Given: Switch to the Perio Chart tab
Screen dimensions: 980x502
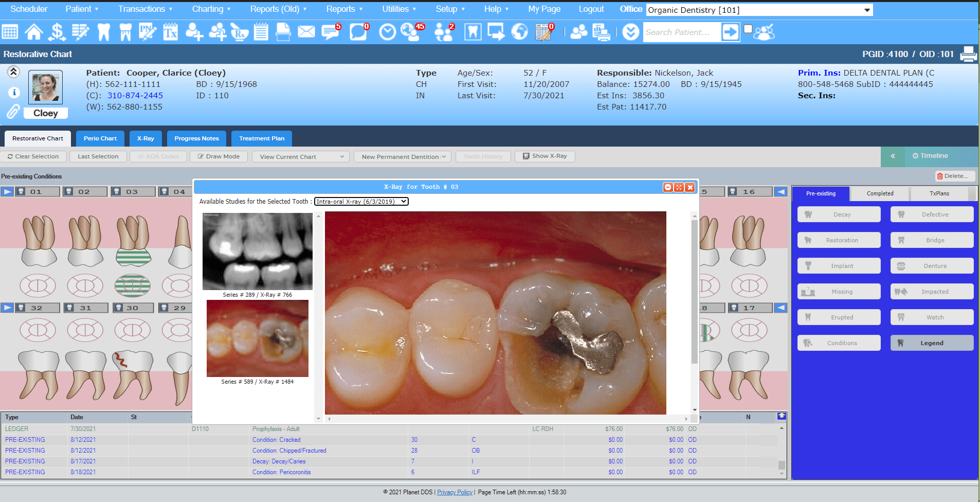Looking at the screenshot, I should pos(100,138).
